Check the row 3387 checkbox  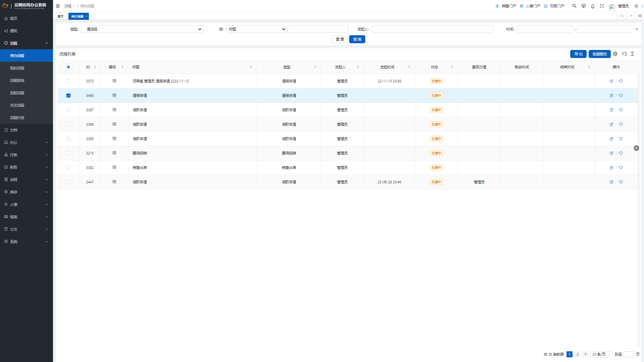[68, 110]
